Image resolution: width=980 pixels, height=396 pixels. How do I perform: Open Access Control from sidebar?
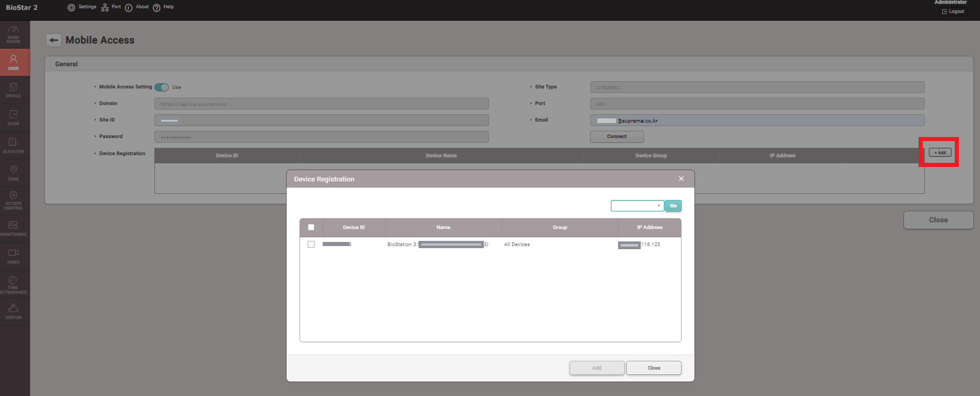[x=14, y=201]
